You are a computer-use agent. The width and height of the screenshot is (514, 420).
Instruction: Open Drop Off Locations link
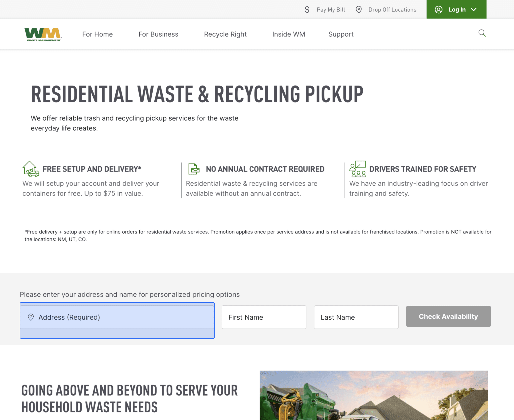tap(392, 10)
